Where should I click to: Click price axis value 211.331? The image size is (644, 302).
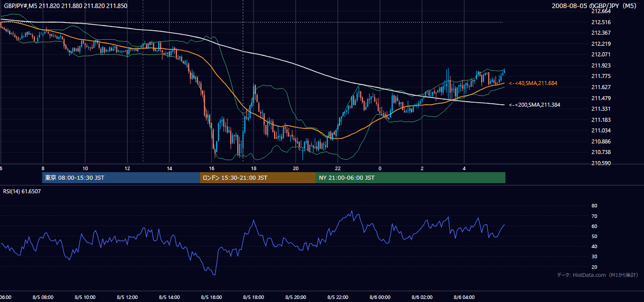coord(601,109)
